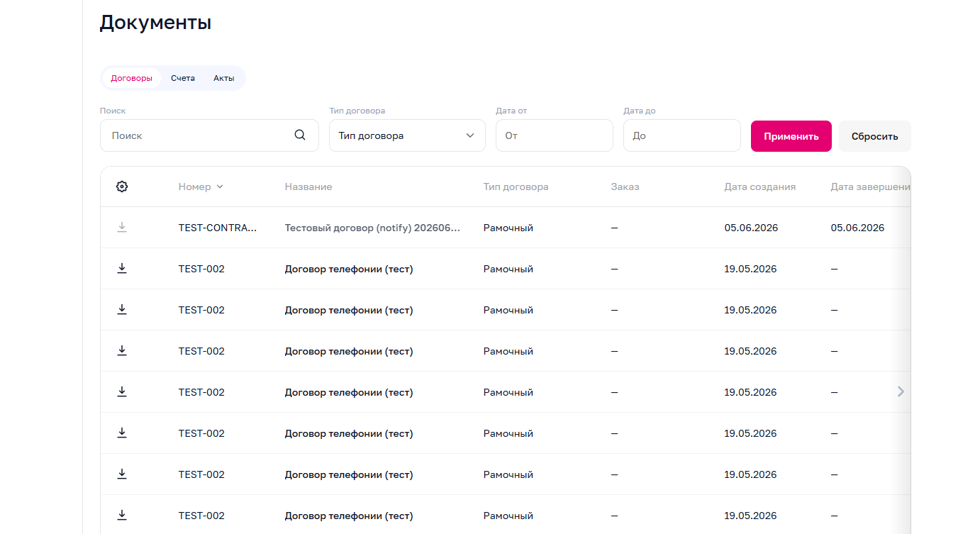Image resolution: width=980 pixels, height=534 pixels.
Task: Select the TEST-CONTRA... contract number cell
Action: point(218,228)
